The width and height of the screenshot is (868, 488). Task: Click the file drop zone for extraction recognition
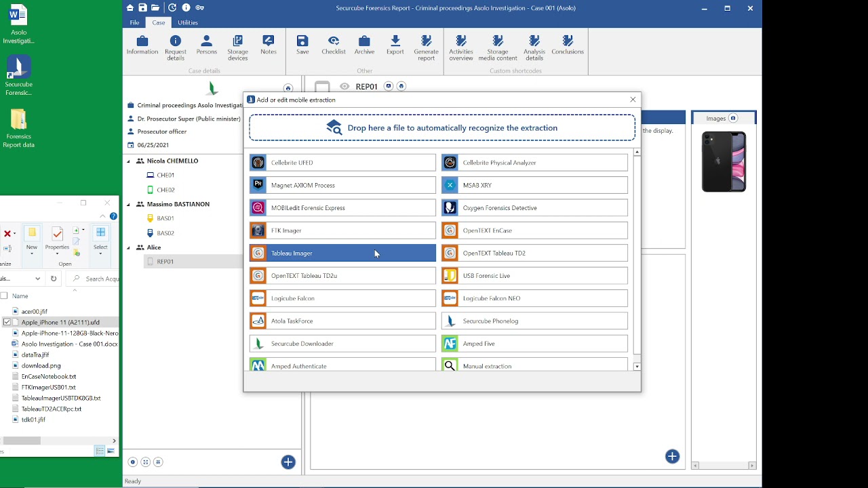coord(442,127)
